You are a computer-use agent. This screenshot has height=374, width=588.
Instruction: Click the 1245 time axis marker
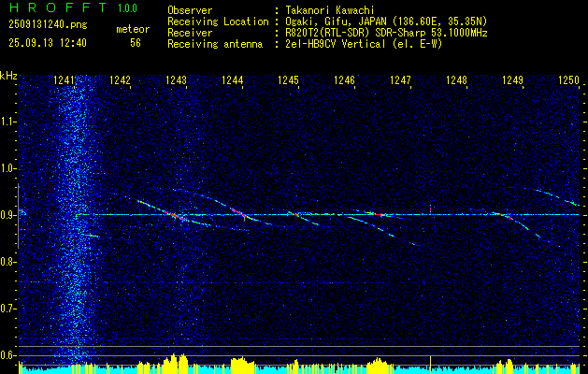[288, 80]
